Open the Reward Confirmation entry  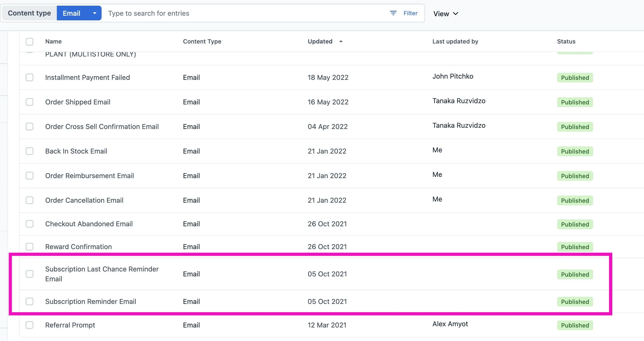pos(78,247)
